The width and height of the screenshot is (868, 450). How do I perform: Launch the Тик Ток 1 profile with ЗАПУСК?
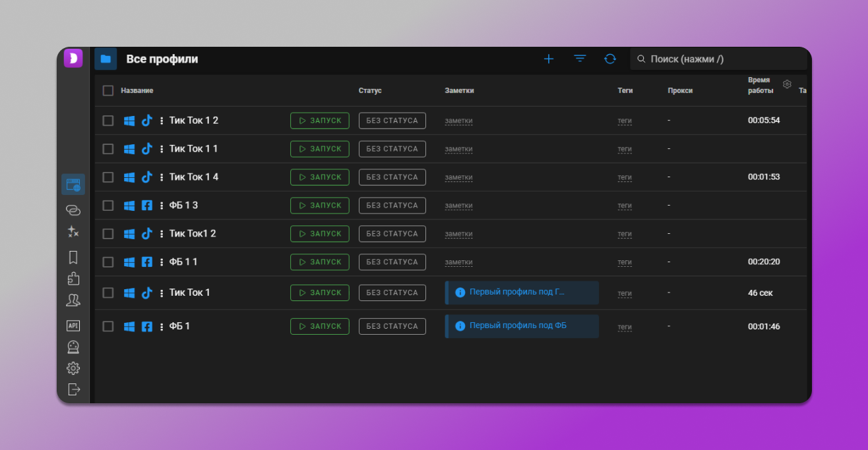pos(320,293)
